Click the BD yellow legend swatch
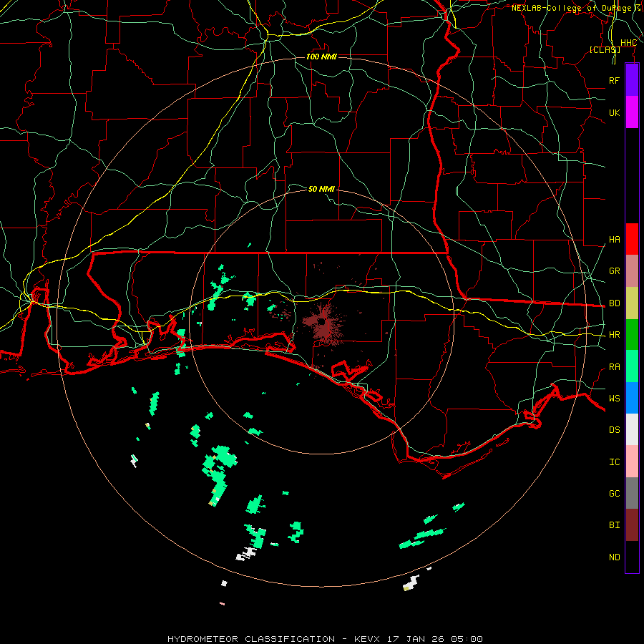The height and width of the screenshot is (644, 644). 632,303
